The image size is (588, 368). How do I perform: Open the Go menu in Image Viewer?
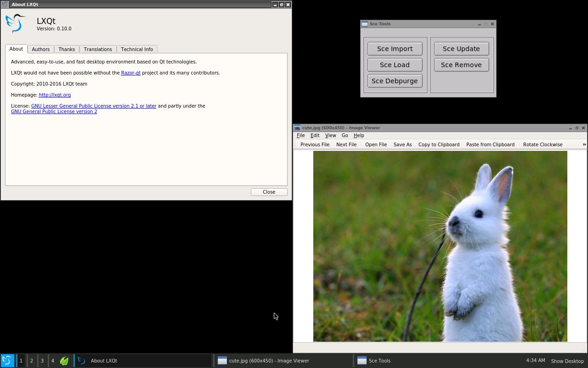click(345, 136)
